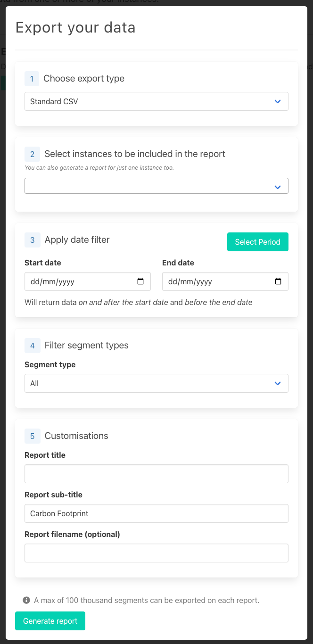
Task: Select the Report sub-title field containing Carbon Footprint
Action: click(156, 513)
